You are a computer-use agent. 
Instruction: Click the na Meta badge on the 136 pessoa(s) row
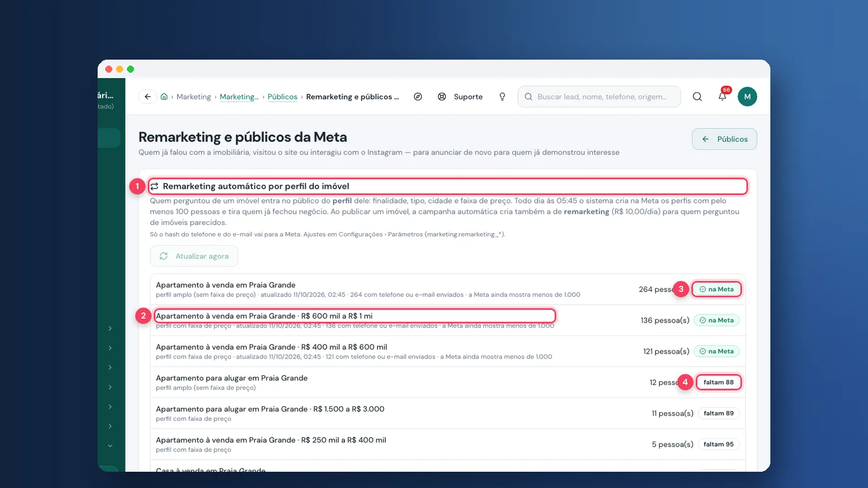[x=717, y=320]
